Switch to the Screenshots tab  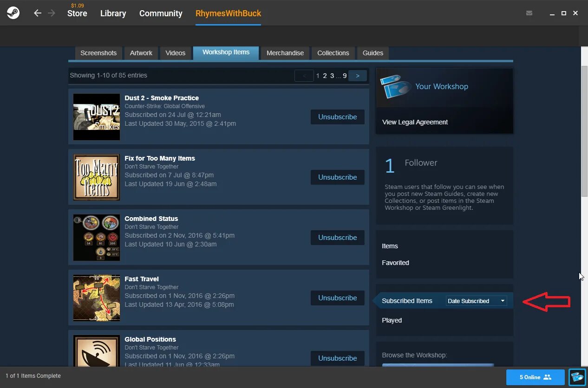[x=98, y=53]
